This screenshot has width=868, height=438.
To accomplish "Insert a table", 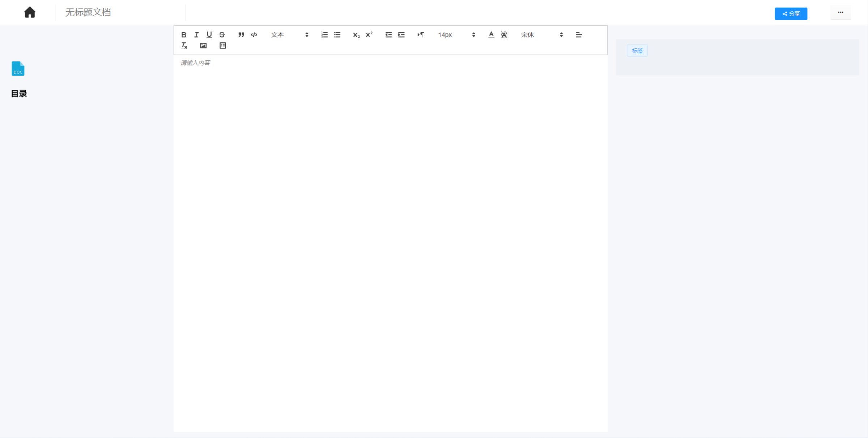I will pyautogui.click(x=223, y=46).
